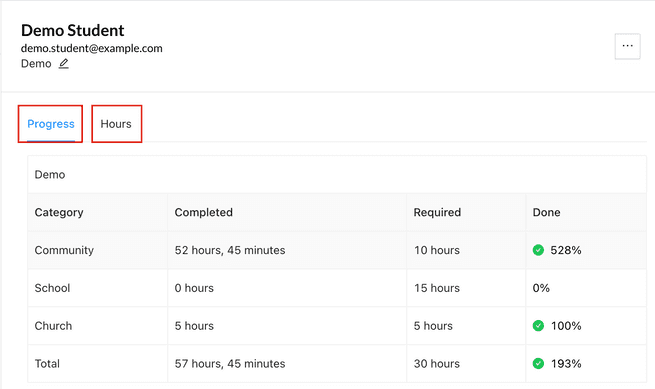Select the Community category row
This screenshot has height=389, width=655.
(337, 250)
